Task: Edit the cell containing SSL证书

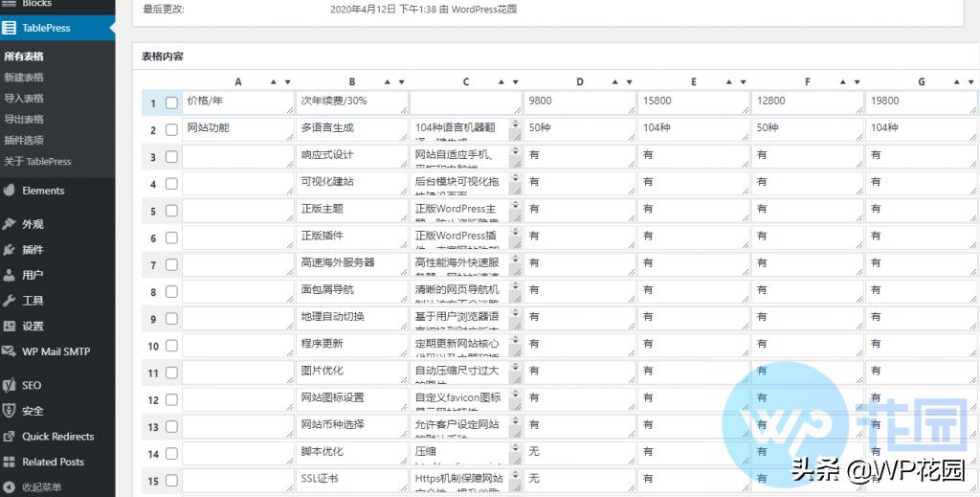Action: tap(352, 481)
